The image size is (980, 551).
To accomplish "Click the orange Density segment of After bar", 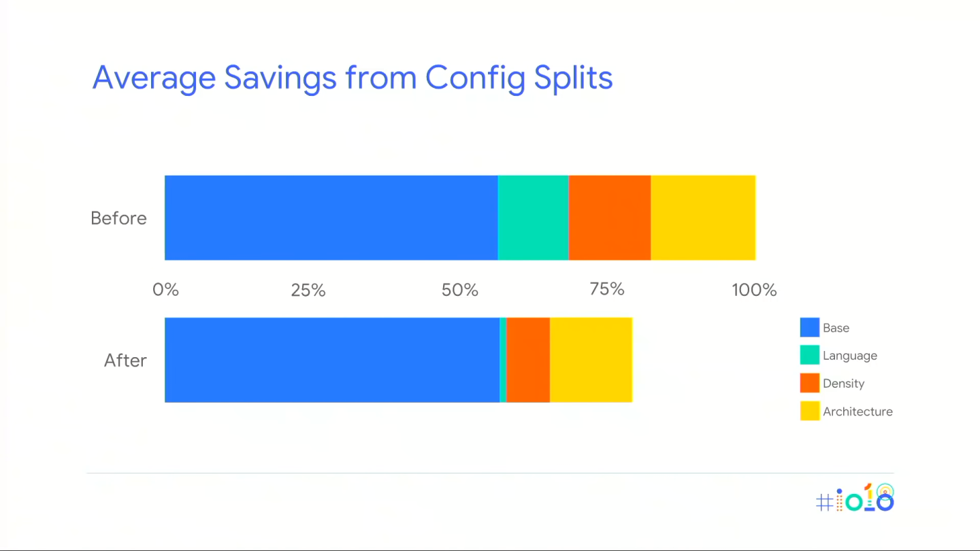I will [528, 360].
